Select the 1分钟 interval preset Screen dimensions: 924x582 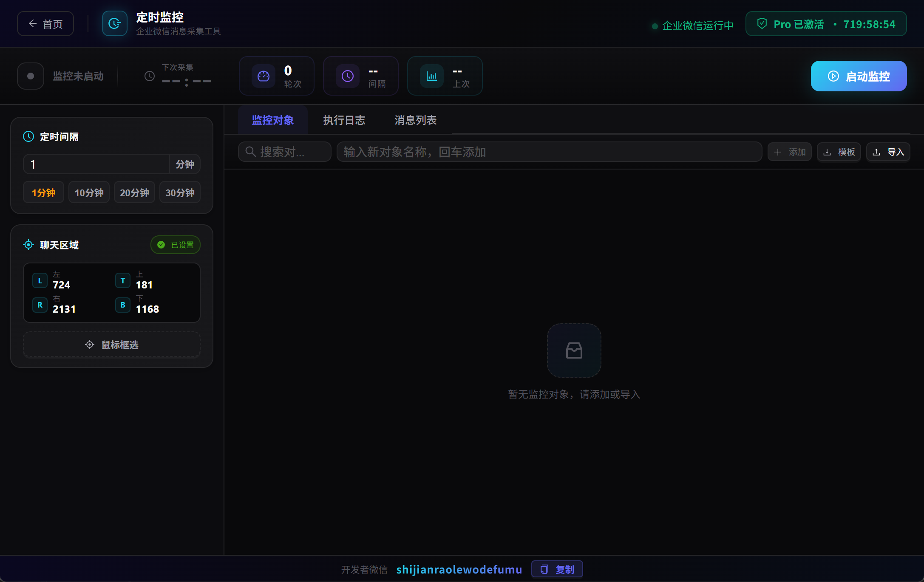point(43,192)
